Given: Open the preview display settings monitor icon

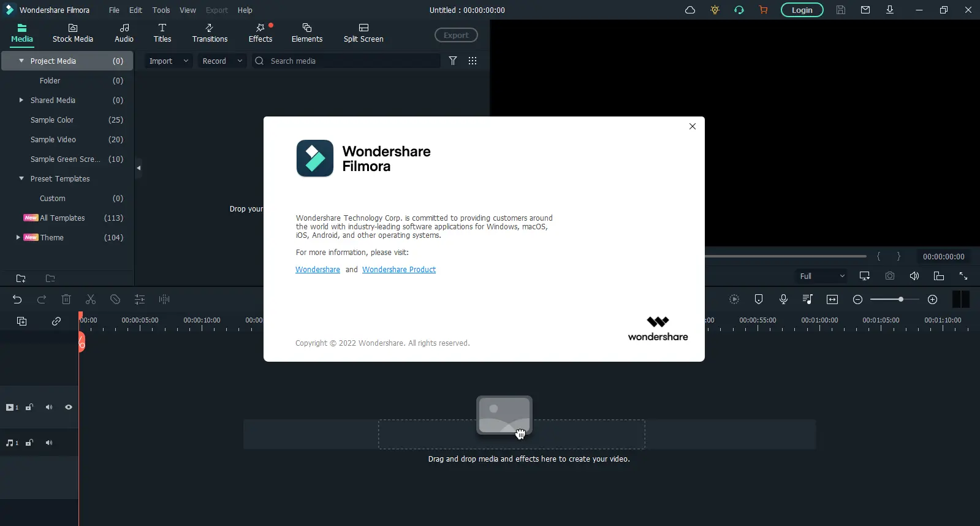Looking at the screenshot, I should click(x=865, y=276).
